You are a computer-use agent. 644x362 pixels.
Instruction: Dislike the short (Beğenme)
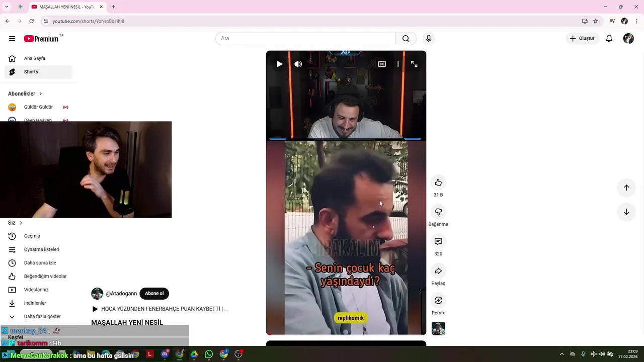click(x=438, y=212)
